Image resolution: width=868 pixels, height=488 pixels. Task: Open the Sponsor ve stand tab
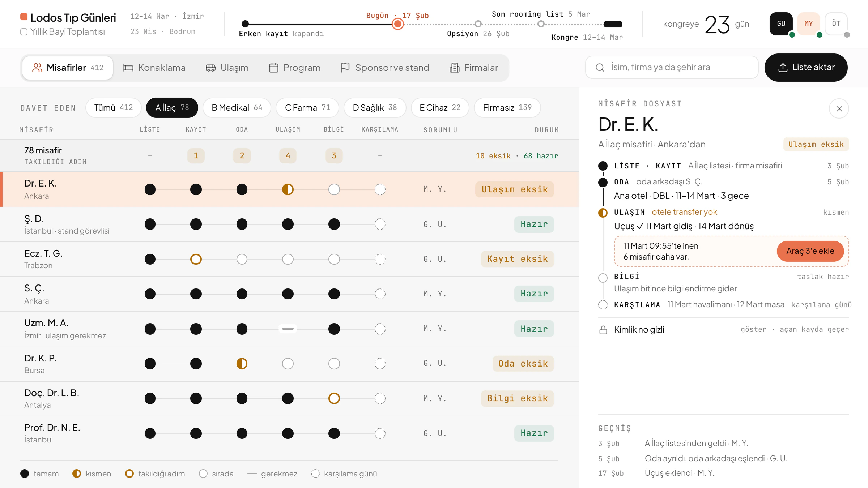click(x=385, y=68)
